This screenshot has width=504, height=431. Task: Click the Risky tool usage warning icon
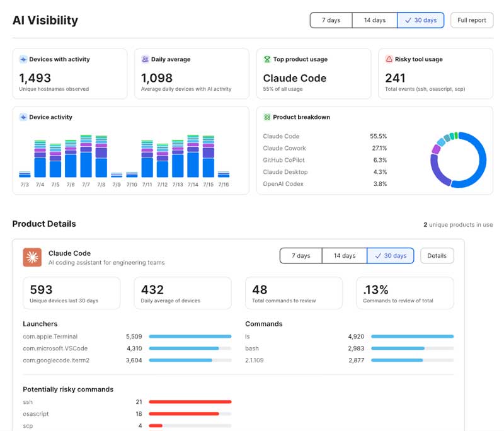389,59
